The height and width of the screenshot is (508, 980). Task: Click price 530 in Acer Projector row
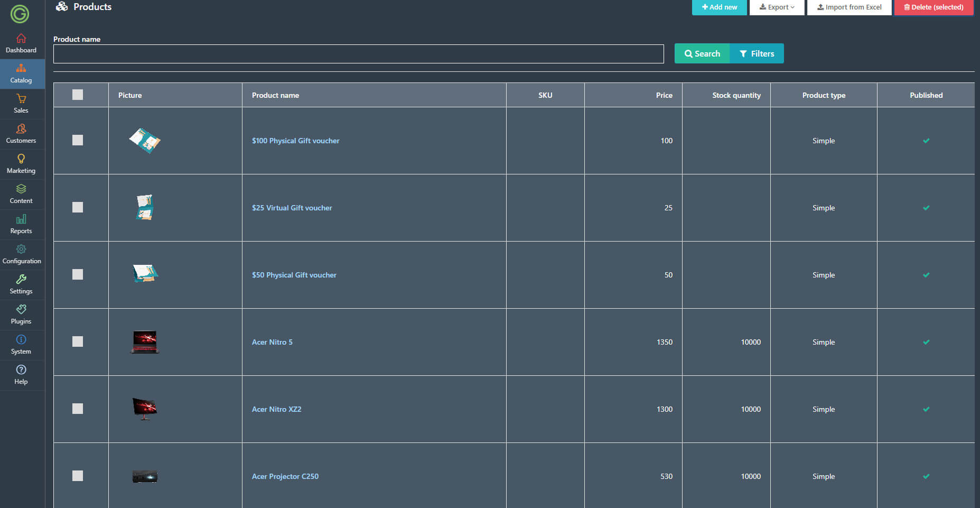pos(666,476)
